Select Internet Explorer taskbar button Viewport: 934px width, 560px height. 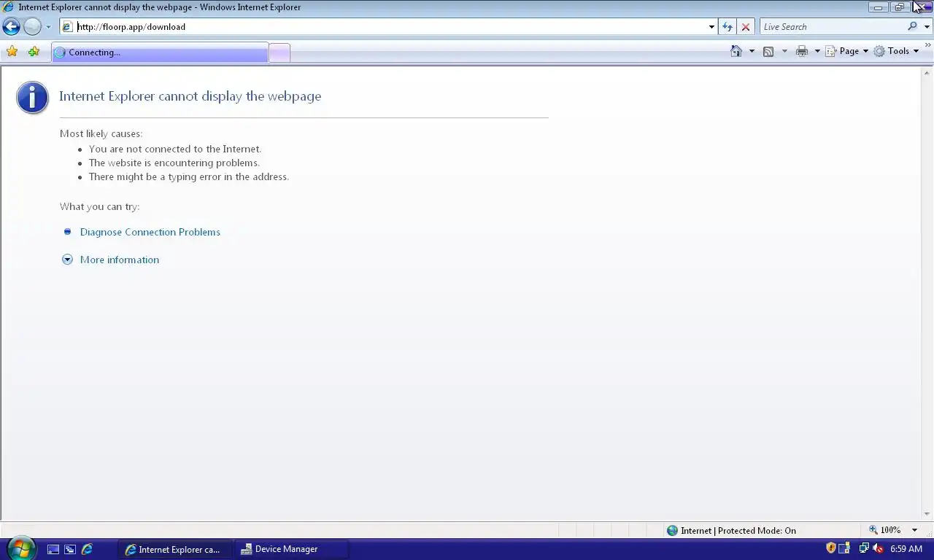175,549
